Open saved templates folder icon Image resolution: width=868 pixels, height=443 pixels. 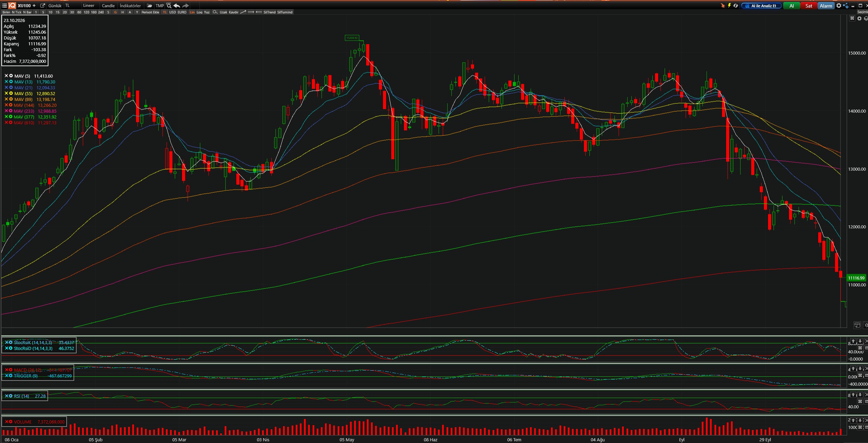(x=149, y=5)
